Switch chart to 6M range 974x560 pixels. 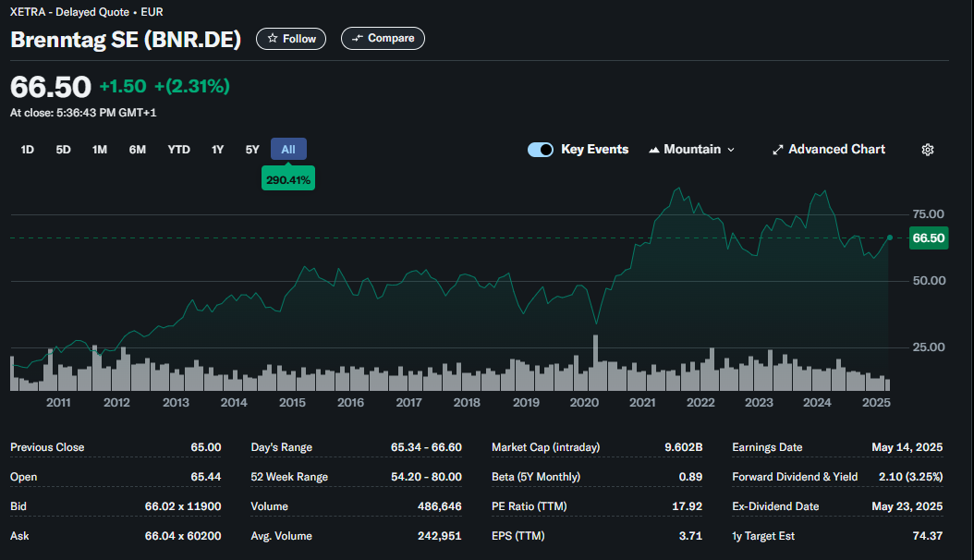pyautogui.click(x=138, y=150)
